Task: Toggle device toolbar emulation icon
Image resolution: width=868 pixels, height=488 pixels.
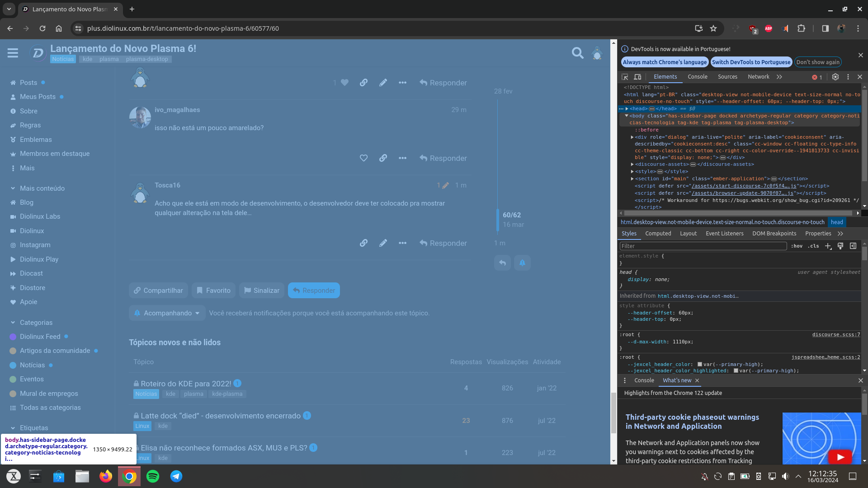Action: coord(637,77)
